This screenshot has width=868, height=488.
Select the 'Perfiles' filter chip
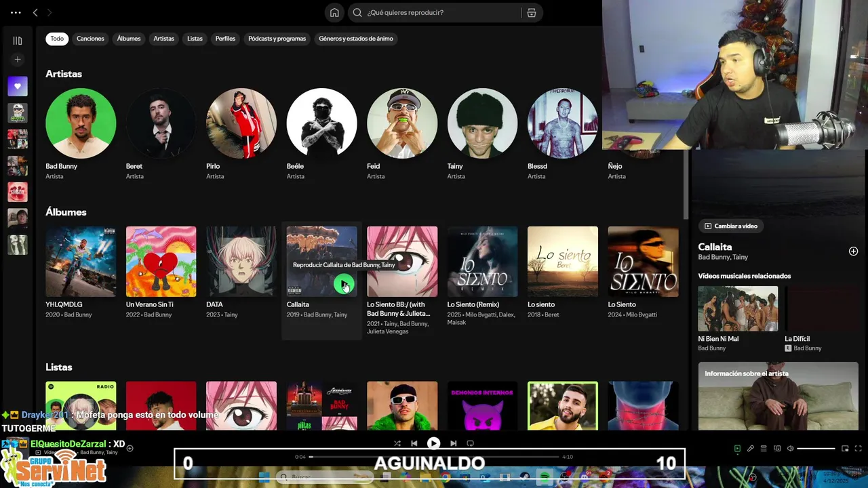(225, 39)
